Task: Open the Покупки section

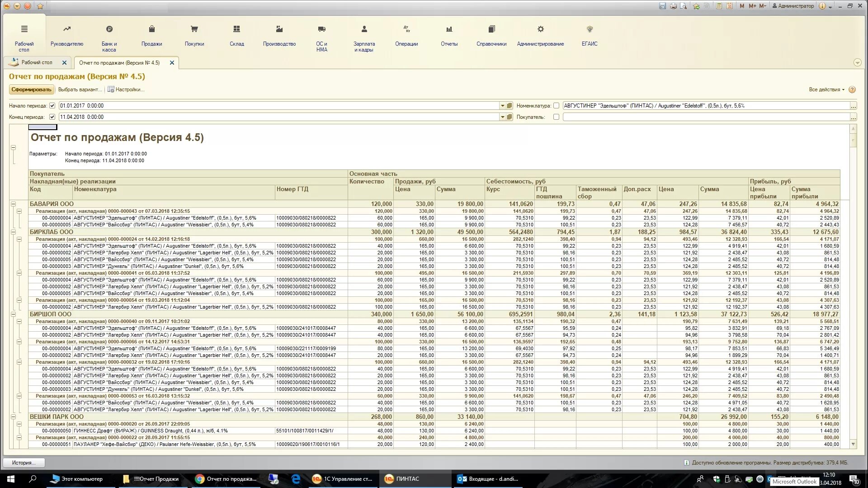Action: 194,36
